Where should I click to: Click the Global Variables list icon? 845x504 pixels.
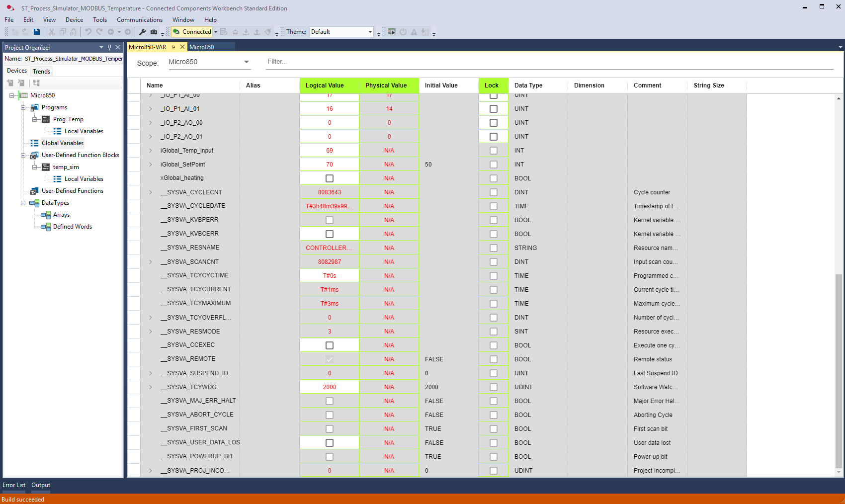click(x=34, y=143)
